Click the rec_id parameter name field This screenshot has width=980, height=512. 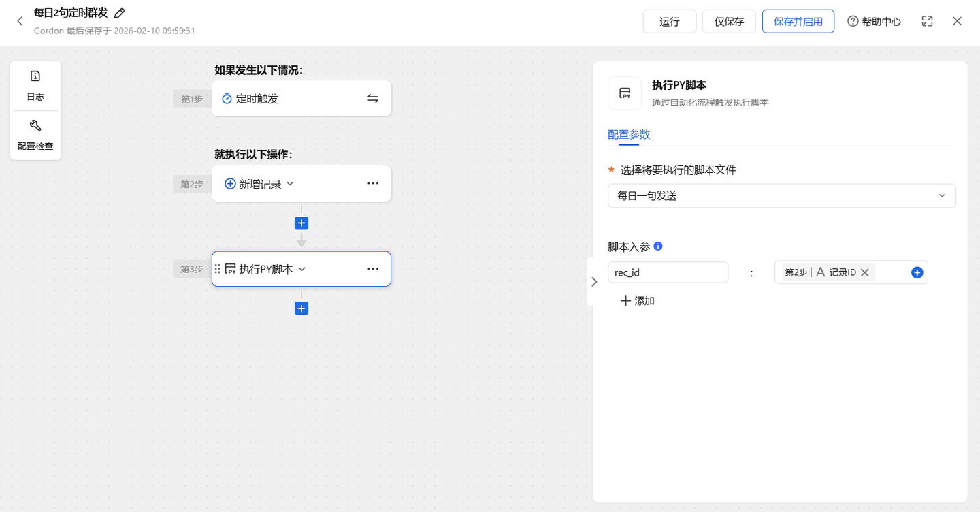tap(668, 272)
